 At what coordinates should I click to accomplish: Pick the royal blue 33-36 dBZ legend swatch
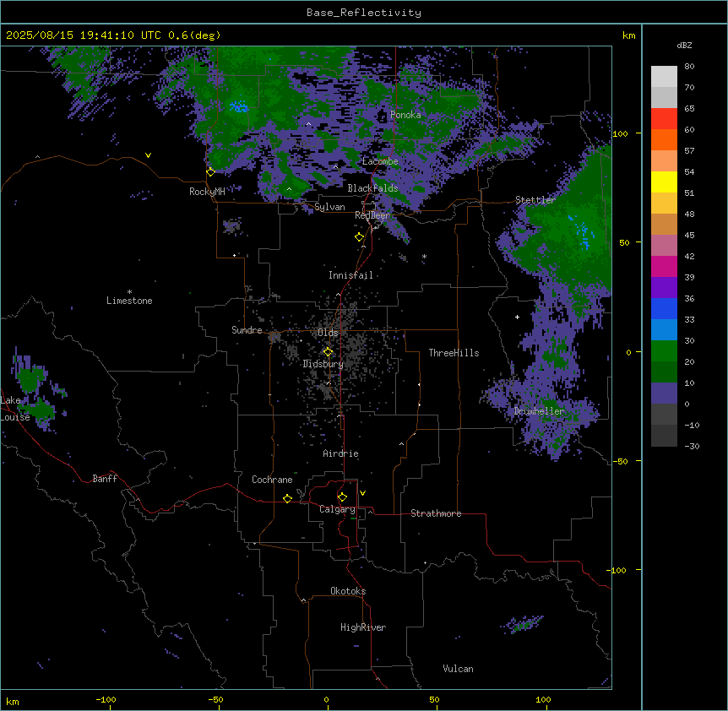click(x=664, y=308)
